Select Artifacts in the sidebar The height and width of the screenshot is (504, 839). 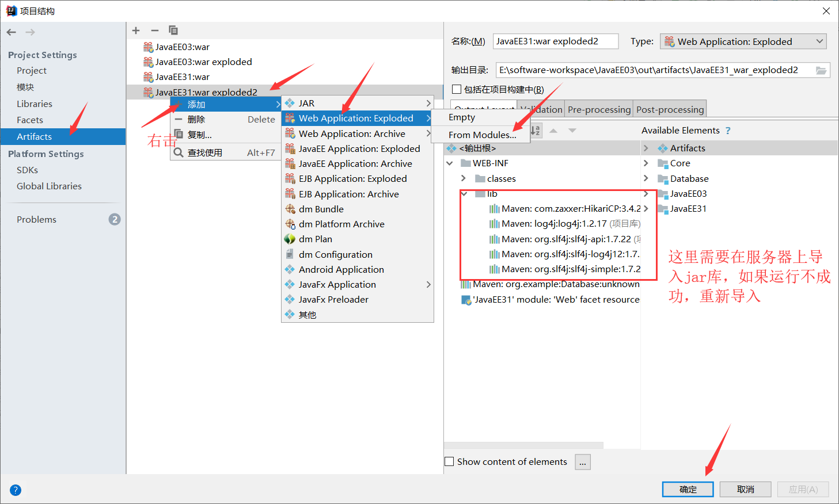click(63, 136)
